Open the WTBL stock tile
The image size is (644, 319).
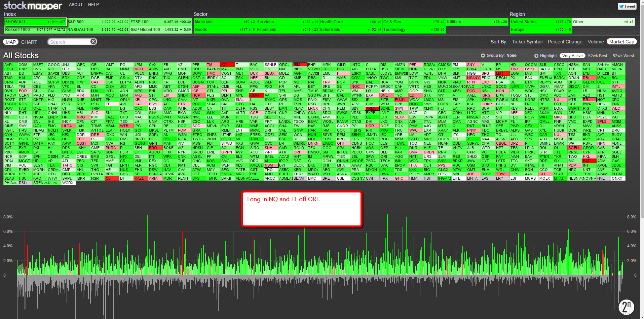tap(126, 126)
